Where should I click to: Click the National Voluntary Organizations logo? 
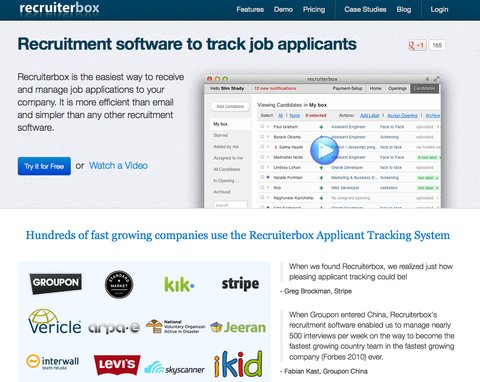point(175,327)
